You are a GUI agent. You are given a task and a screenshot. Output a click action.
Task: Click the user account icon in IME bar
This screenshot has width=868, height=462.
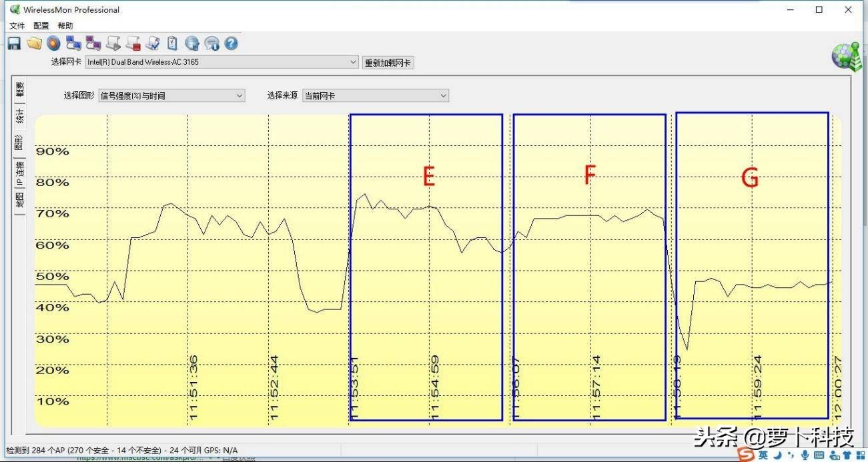[833, 455]
